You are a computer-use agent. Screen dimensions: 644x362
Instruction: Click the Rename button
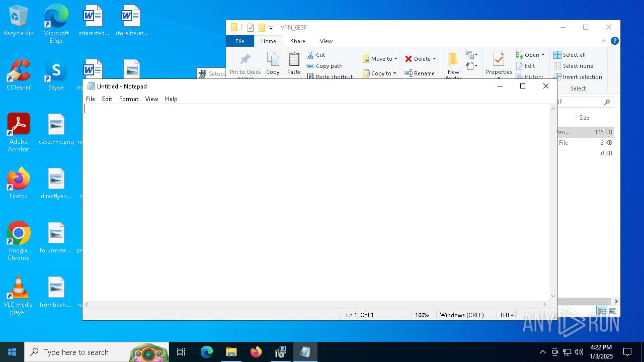coord(420,73)
